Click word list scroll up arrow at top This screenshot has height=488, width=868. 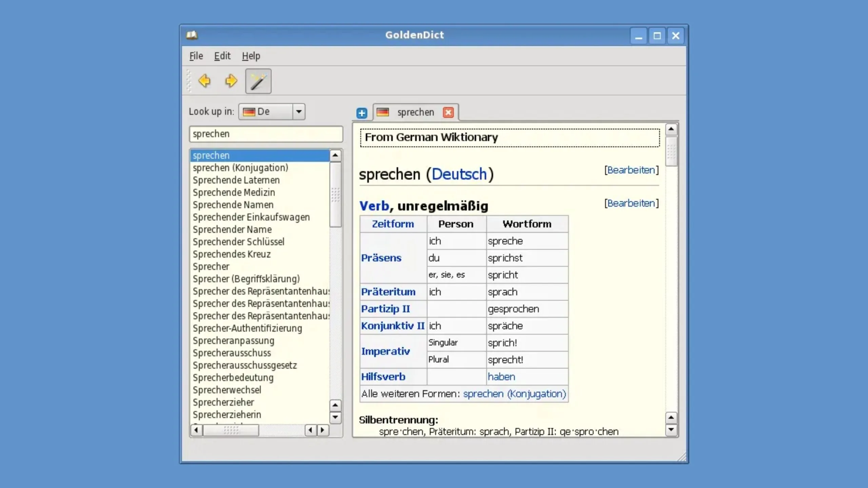pos(335,156)
